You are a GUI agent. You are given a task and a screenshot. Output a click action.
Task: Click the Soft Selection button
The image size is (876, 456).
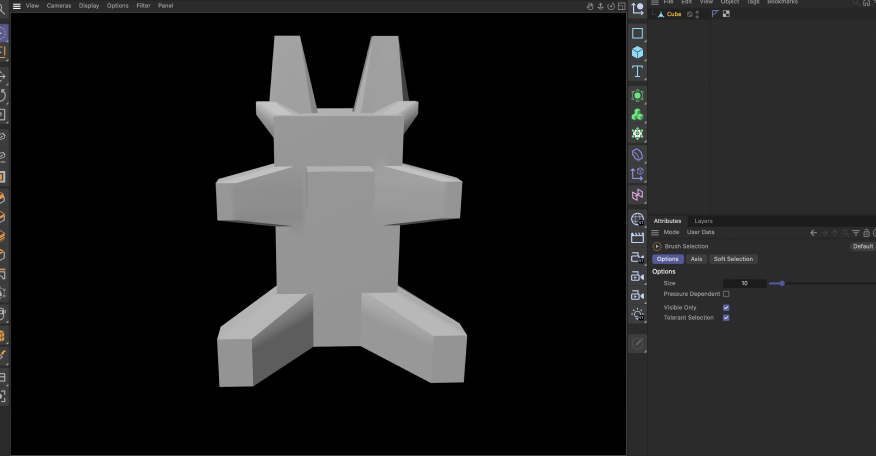[733, 259]
